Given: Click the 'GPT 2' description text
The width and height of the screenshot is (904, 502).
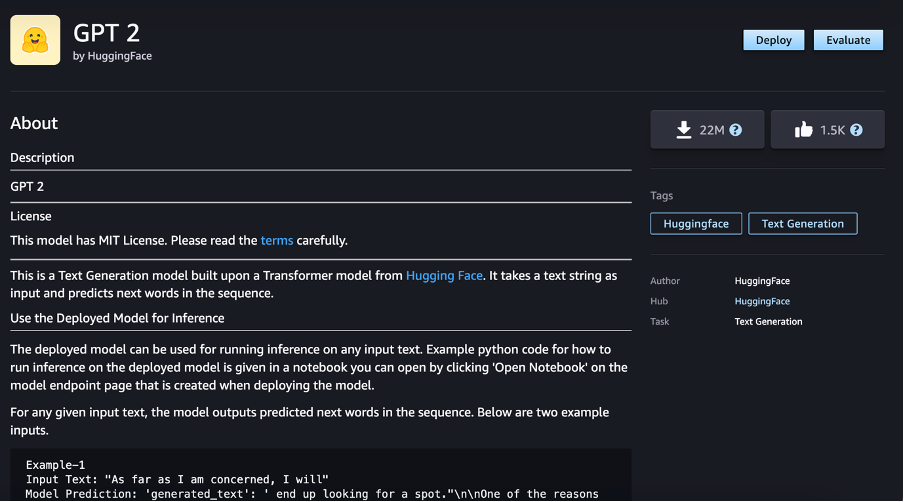Looking at the screenshot, I should (27, 186).
